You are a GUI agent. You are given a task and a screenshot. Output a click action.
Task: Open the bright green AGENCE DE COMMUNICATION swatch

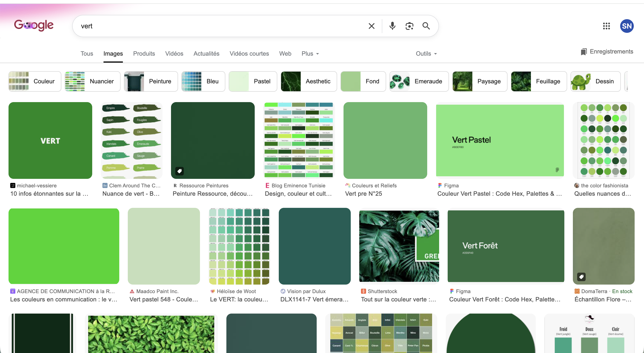click(64, 246)
